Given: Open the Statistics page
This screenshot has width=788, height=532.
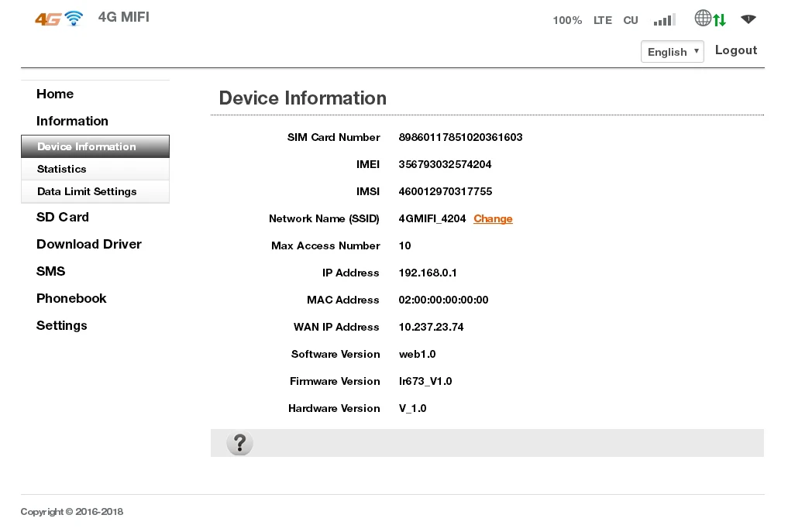Looking at the screenshot, I should point(61,169).
